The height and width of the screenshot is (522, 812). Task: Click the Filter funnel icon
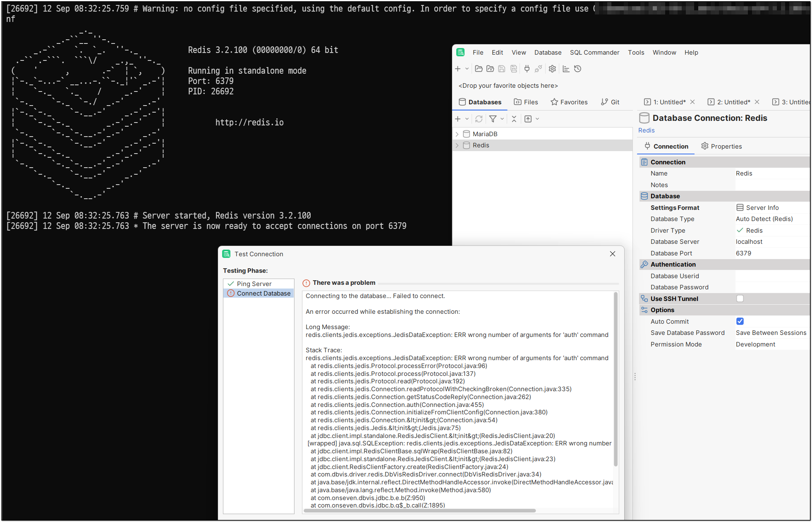point(493,119)
